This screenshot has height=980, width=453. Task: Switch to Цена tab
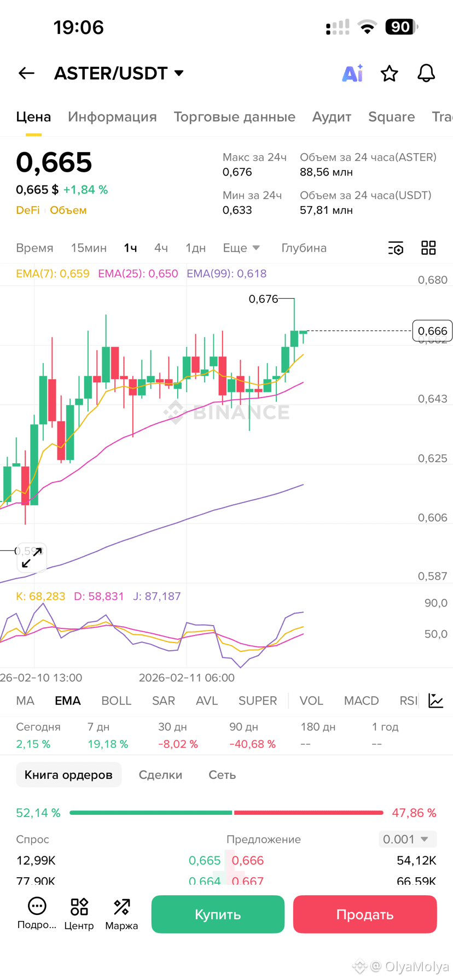(33, 116)
